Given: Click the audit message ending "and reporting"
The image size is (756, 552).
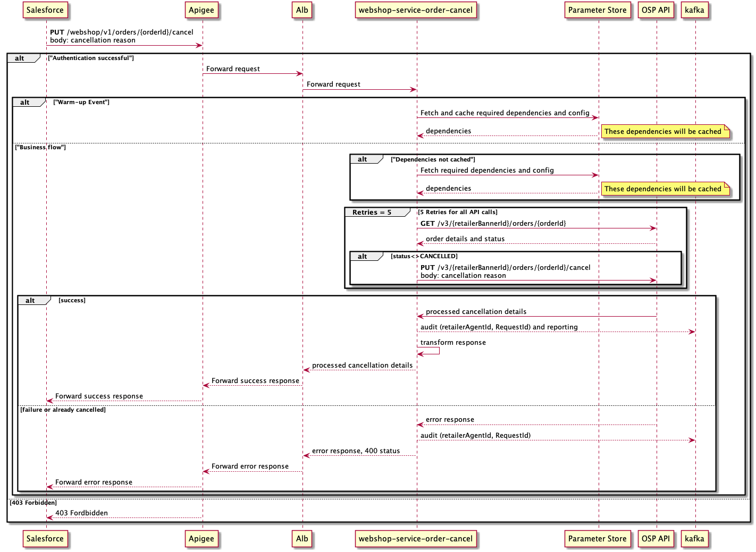Looking at the screenshot, I should [x=499, y=327].
